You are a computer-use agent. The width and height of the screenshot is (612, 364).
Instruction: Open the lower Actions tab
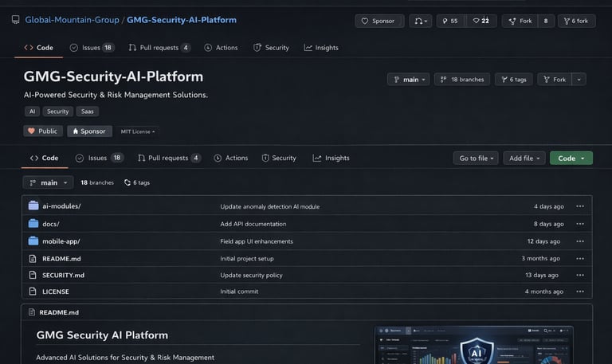pyautogui.click(x=231, y=158)
